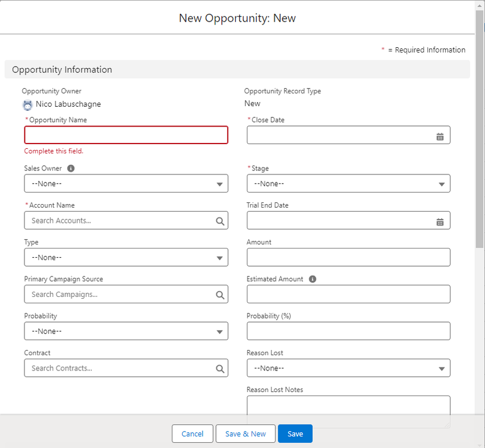This screenshot has width=485, height=448.
Task: Click the Search Campaigns magnifier icon
Action: [x=220, y=295]
